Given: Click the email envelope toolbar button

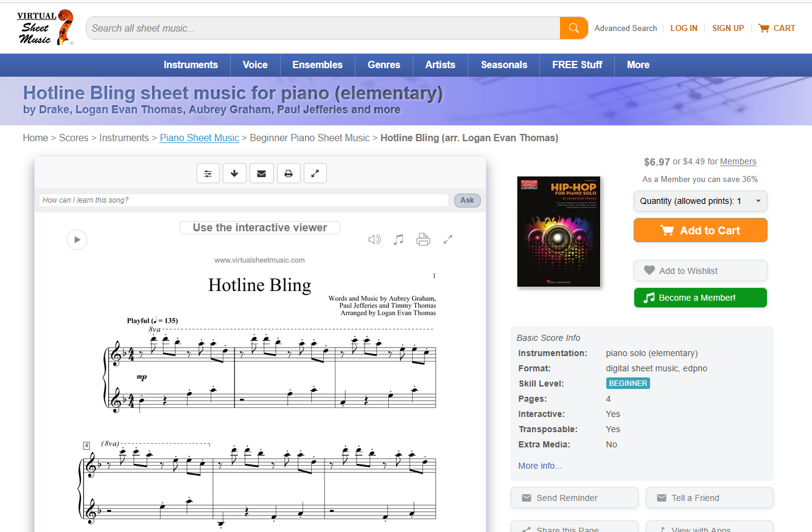Looking at the screenshot, I should pyautogui.click(x=261, y=173).
